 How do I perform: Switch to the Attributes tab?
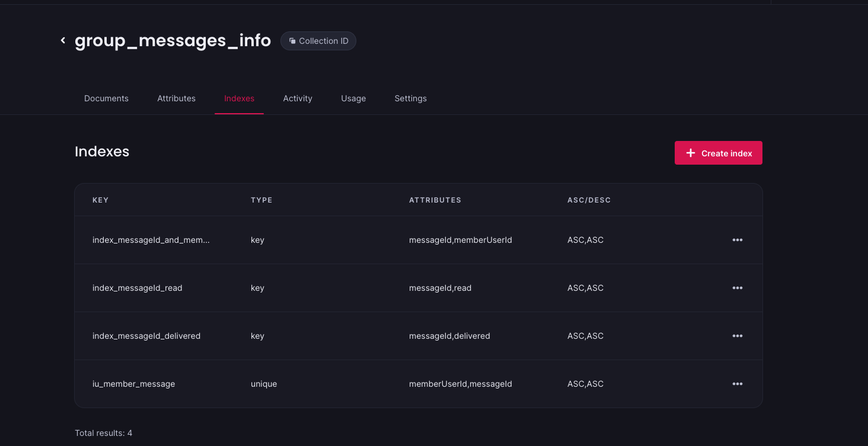176,98
